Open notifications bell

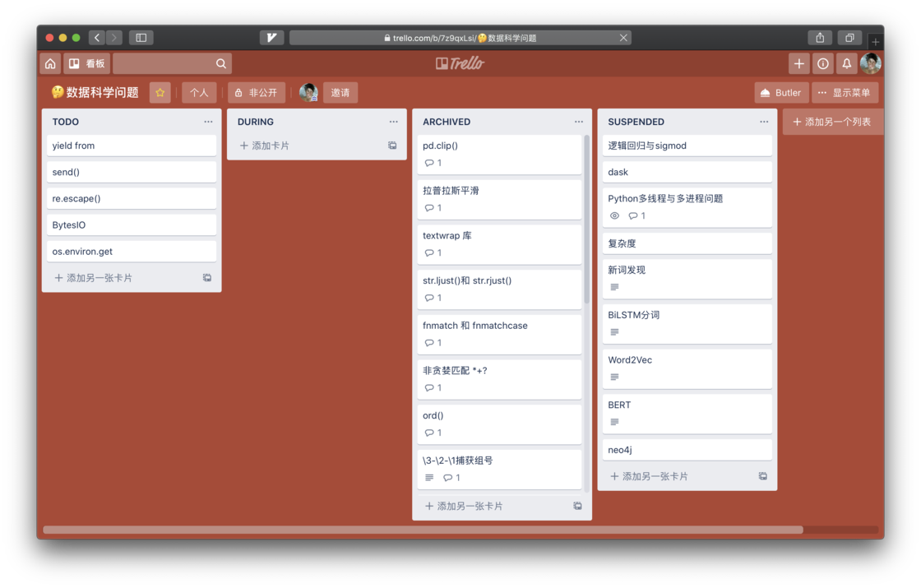(846, 63)
